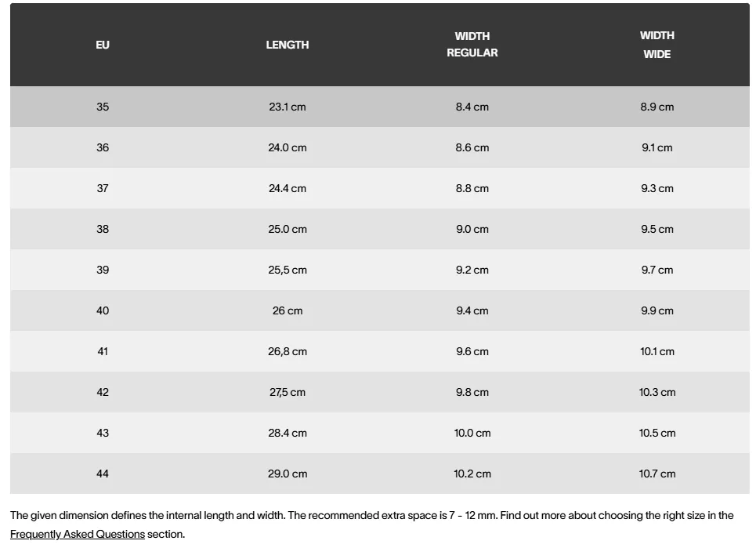Click the 27,5 cm length cell

click(288, 392)
